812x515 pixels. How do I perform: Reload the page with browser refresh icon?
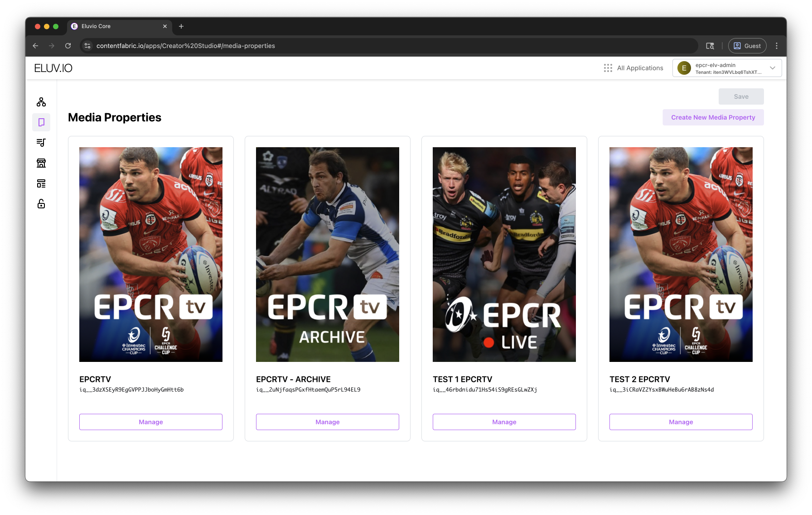[x=68, y=46]
